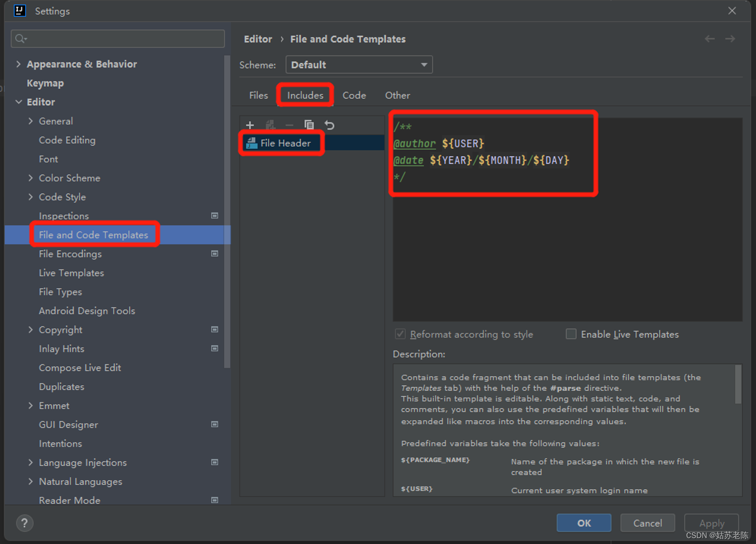Open the Reader Mode settings

click(69, 500)
